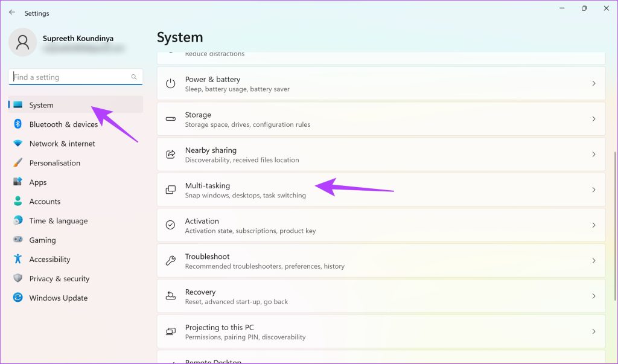Open Projecting to this PC settings
This screenshot has width=618, height=364.
coord(380,331)
